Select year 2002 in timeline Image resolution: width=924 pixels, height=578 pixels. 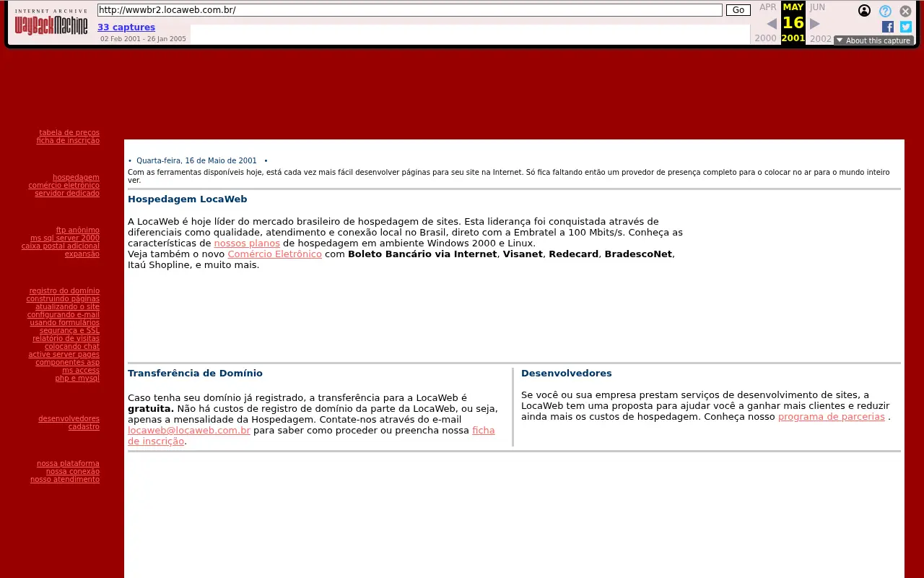click(x=821, y=38)
